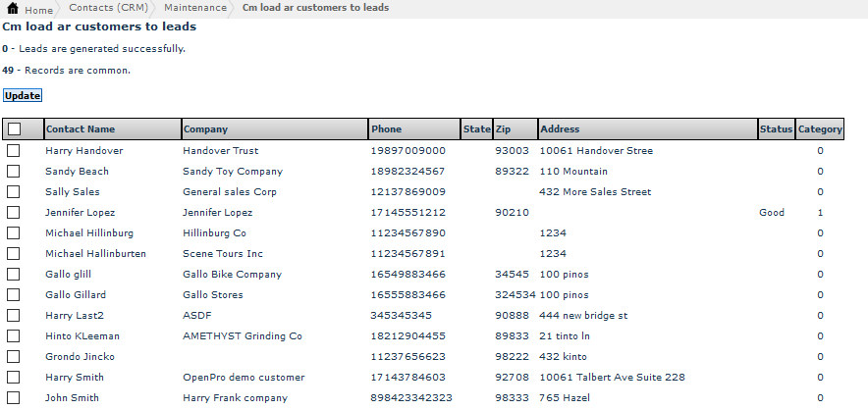Tick the checkbox beside Jennifer Lopez
This screenshot has height=410, width=868.
tap(14, 213)
